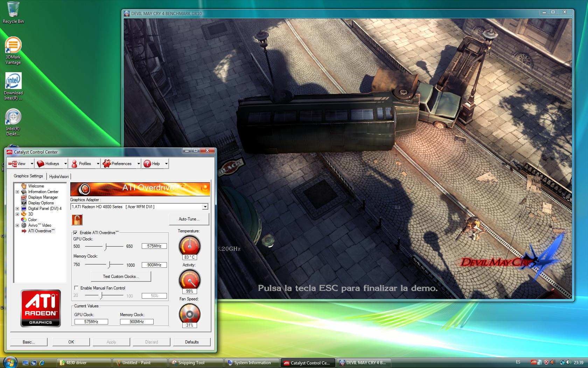The height and width of the screenshot is (368, 588).
Task: Click the Help question mark icon
Action: 147,164
